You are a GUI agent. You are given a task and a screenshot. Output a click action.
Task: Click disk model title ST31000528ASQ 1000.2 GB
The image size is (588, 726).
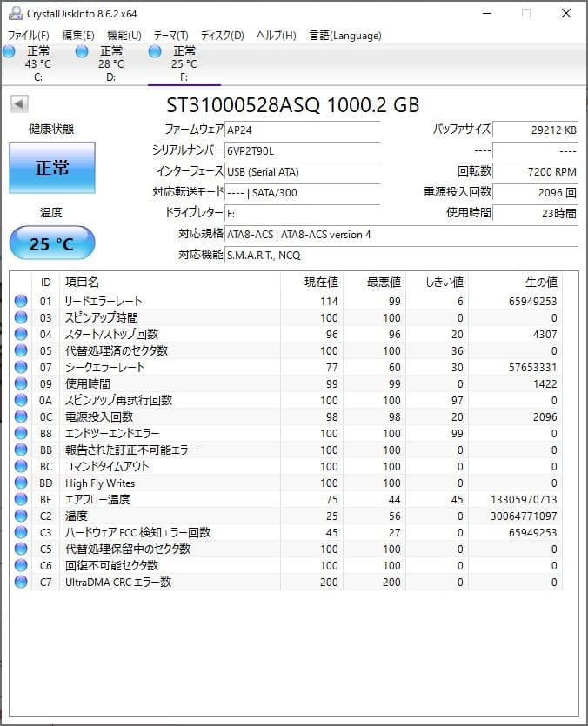pos(293,105)
